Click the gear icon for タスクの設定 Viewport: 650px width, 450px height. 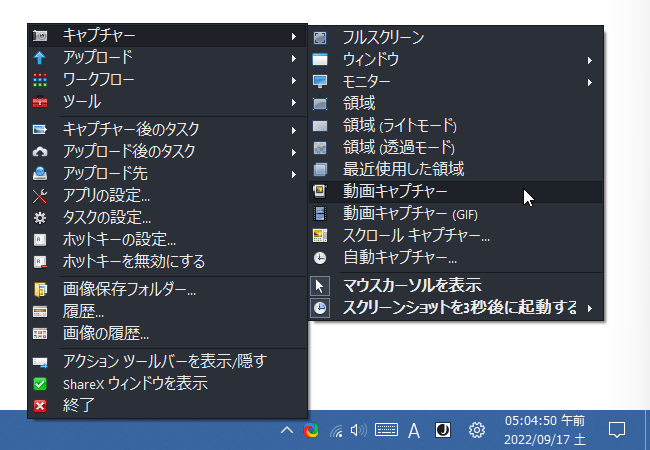tap(40, 218)
